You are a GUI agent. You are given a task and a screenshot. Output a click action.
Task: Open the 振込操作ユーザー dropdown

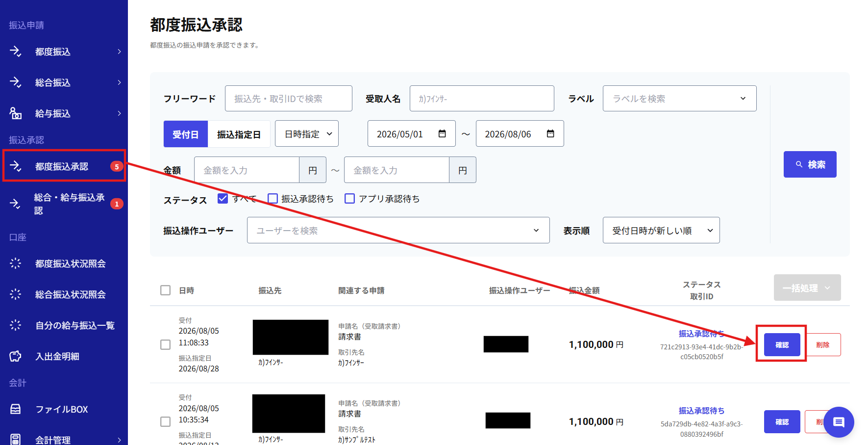click(398, 230)
